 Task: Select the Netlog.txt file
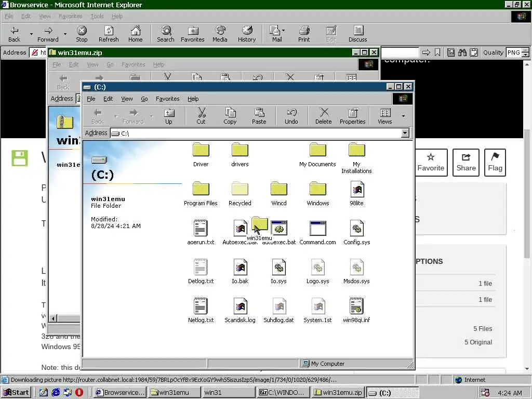click(x=201, y=311)
